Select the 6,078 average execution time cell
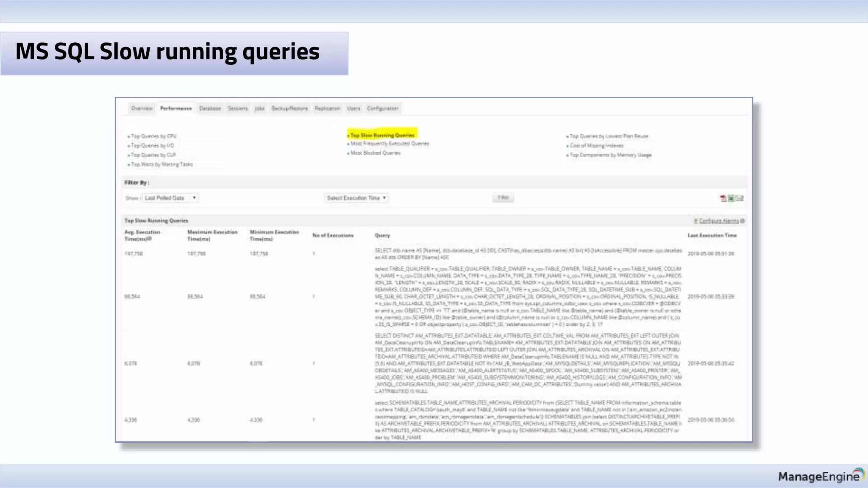The image size is (868, 488). click(131, 364)
